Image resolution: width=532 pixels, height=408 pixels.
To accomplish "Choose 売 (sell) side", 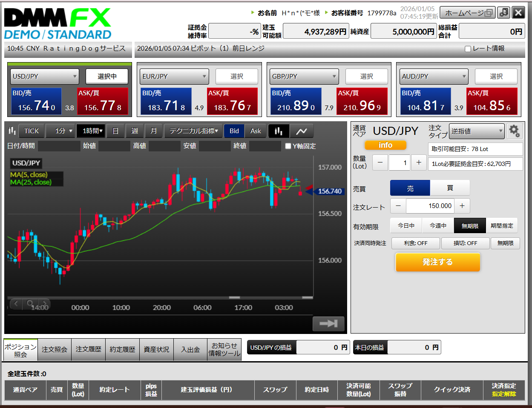I will click(410, 188).
